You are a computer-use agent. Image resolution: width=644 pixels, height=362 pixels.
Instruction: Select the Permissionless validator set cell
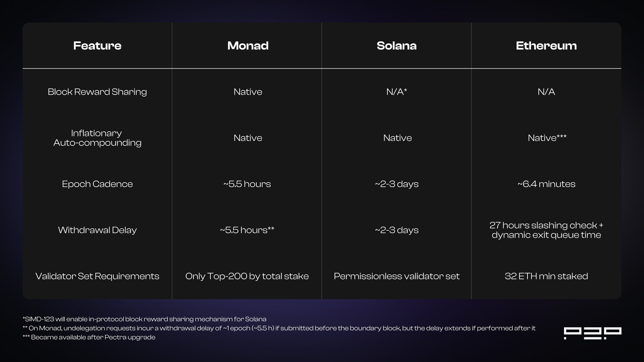click(396, 276)
